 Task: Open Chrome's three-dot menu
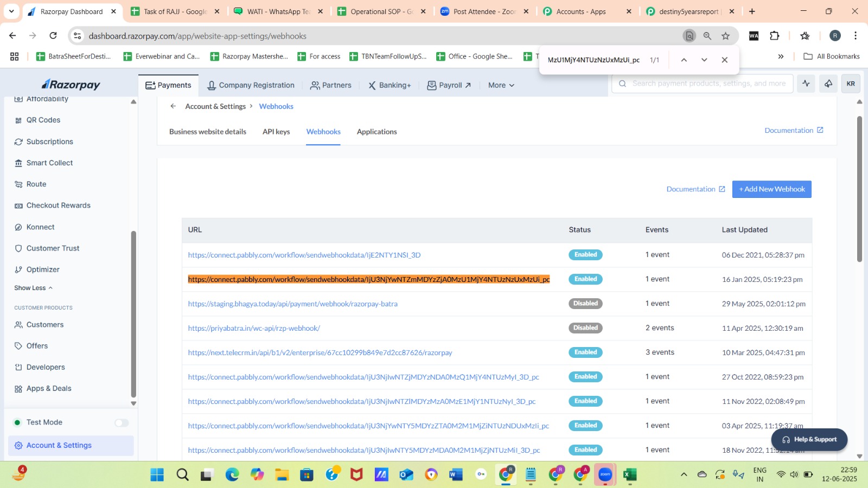coord(856,36)
